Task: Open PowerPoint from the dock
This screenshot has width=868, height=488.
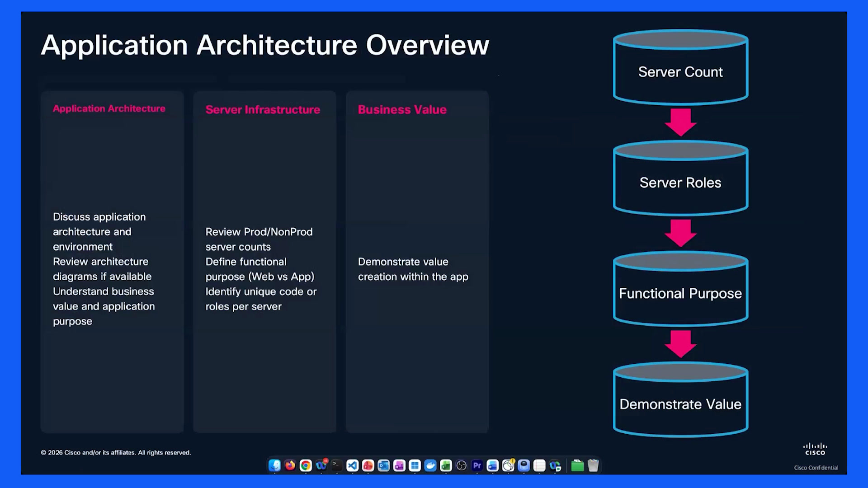Action: coord(368,465)
